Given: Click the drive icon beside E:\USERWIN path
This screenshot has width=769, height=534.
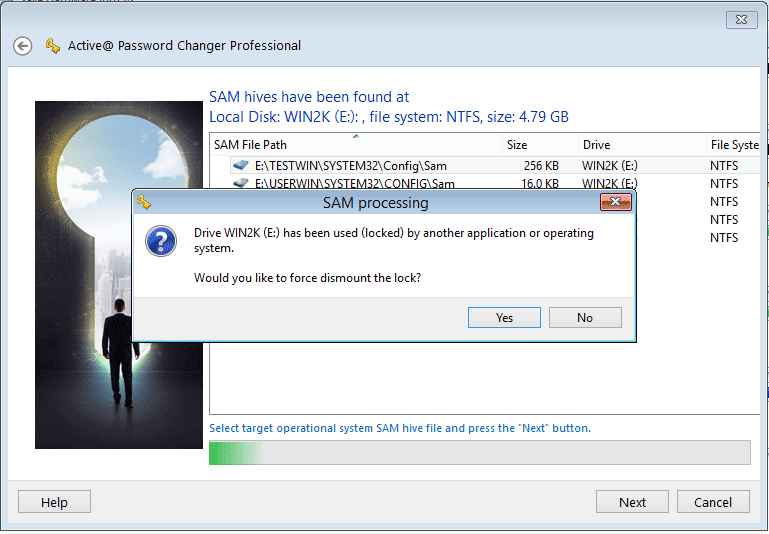Looking at the screenshot, I should [x=240, y=183].
